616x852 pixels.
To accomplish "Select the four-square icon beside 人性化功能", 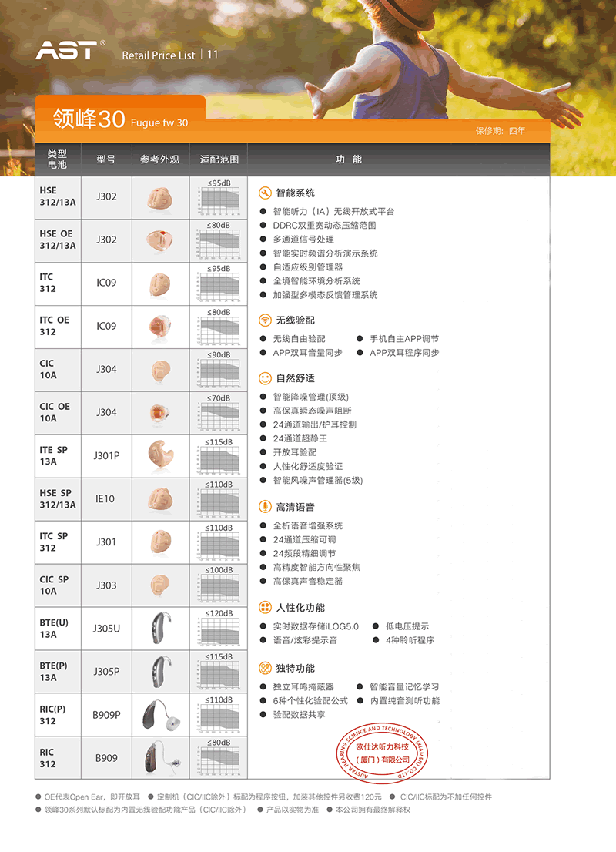I will 265,607.
